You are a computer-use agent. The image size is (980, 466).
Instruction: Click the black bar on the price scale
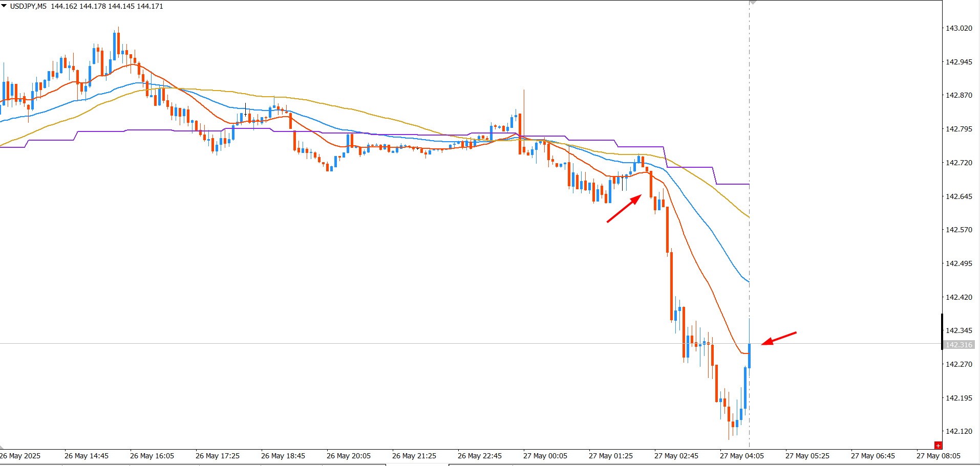tap(942, 331)
